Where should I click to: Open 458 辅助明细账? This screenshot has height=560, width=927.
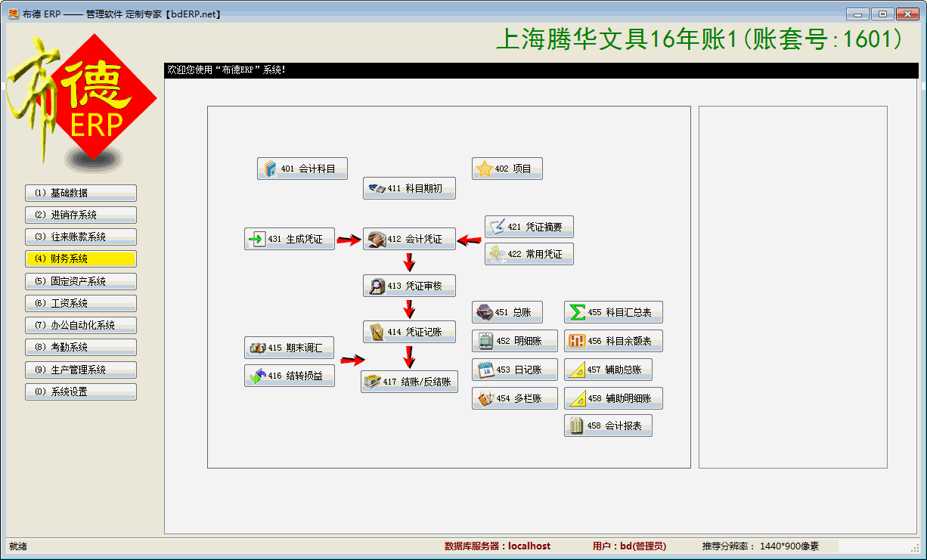click(x=613, y=398)
